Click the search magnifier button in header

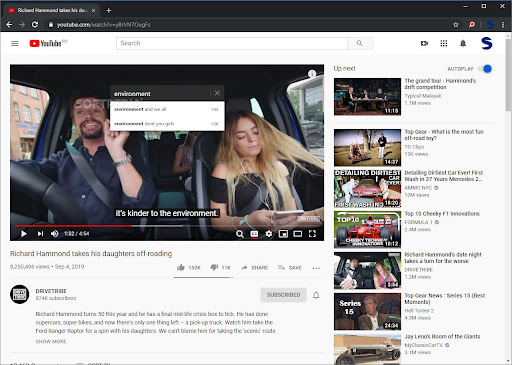(360, 43)
